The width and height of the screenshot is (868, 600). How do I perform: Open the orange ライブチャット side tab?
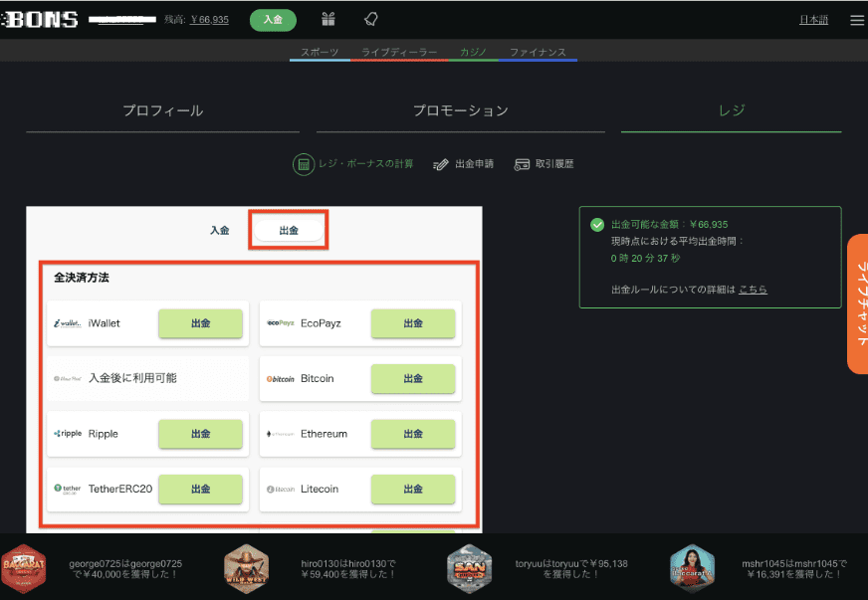pyautogui.click(x=857, y=304)
